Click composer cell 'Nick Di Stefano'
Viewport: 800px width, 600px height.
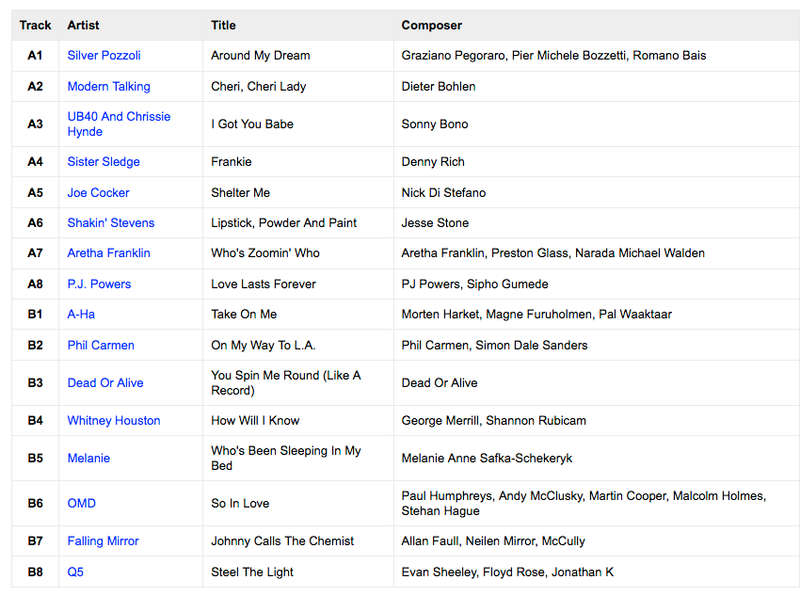tap(443, 193)
